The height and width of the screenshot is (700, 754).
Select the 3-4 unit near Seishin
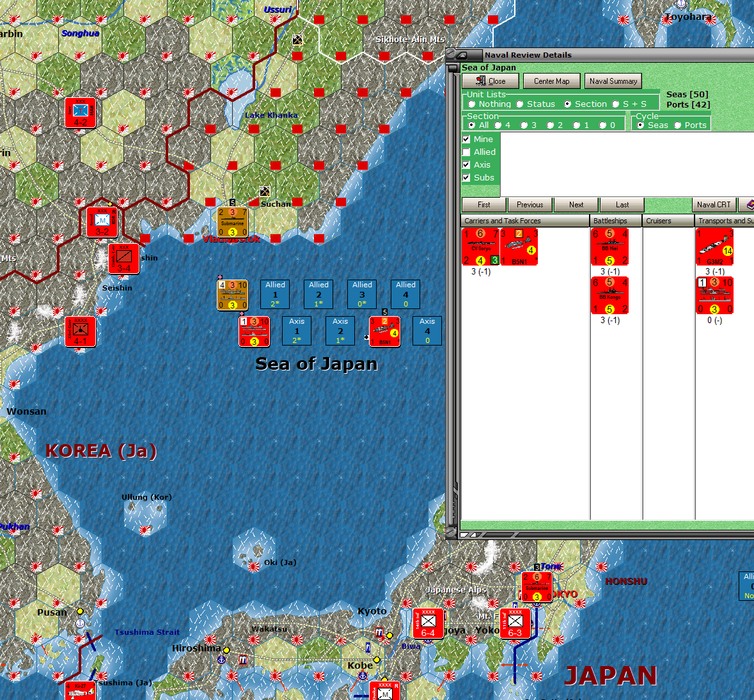[x=123, y=259]
